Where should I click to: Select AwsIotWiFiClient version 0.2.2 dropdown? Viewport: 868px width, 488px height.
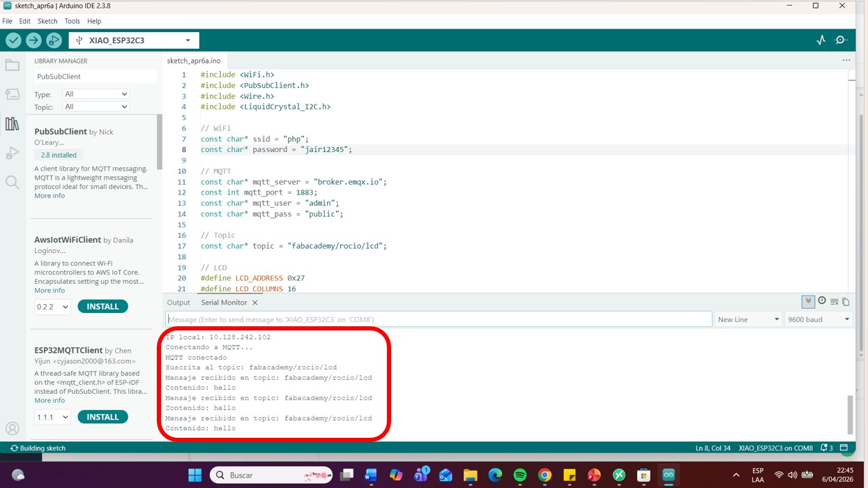(x=52, y=307)
